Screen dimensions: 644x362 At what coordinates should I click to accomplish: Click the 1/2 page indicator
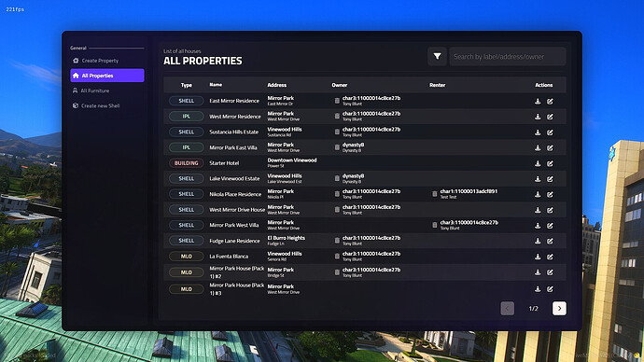pyautogui.click(x=533, y=309)
